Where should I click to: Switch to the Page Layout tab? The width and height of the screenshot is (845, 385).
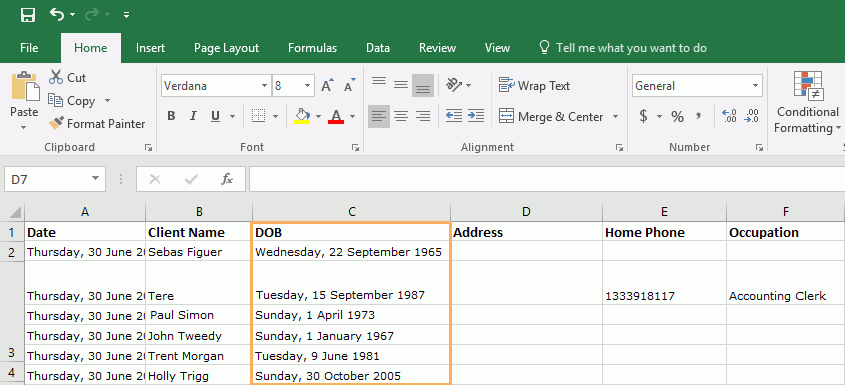[x=226, y=48]
